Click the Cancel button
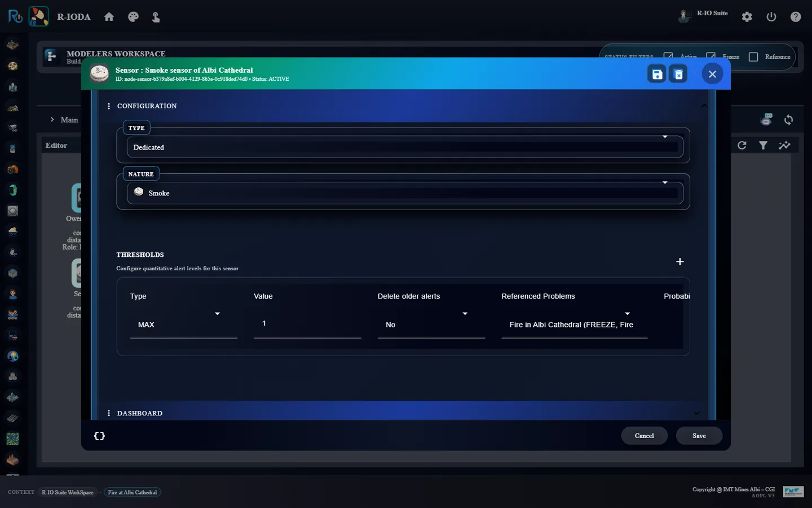The height and width of the screenshot is (508, 812). tap(644, 436)
